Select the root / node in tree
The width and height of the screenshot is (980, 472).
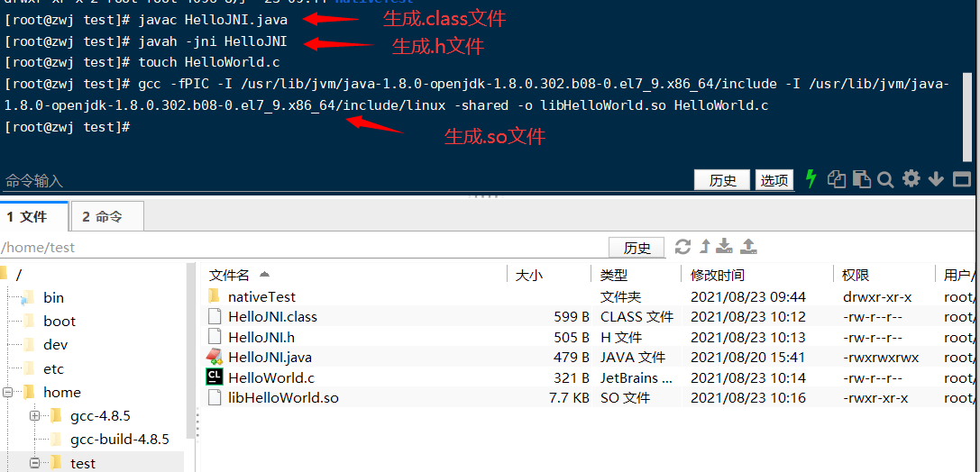point(18,274)
